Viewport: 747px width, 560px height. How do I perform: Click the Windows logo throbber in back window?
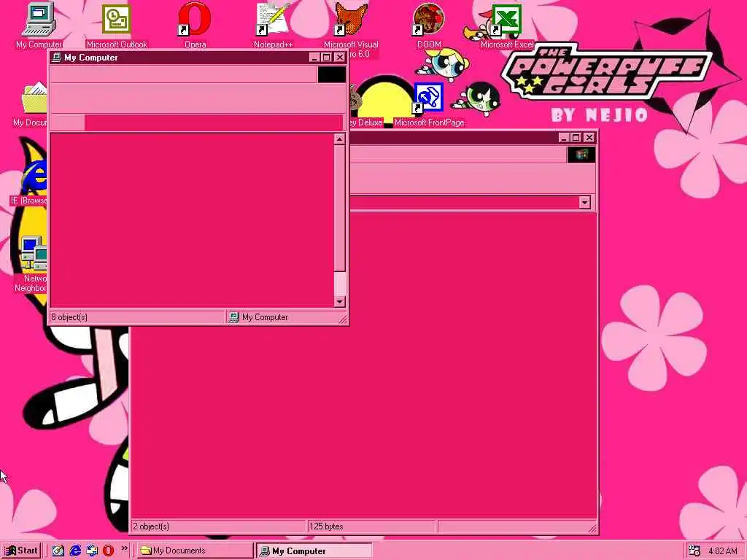pyautogui.click(x=581, y=155)
